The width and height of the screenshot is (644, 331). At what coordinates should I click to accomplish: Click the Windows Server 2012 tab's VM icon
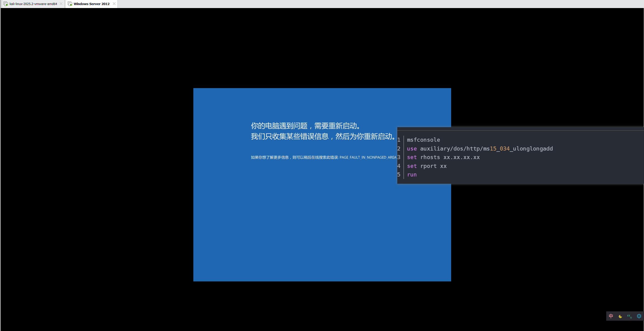click(70, 4)
